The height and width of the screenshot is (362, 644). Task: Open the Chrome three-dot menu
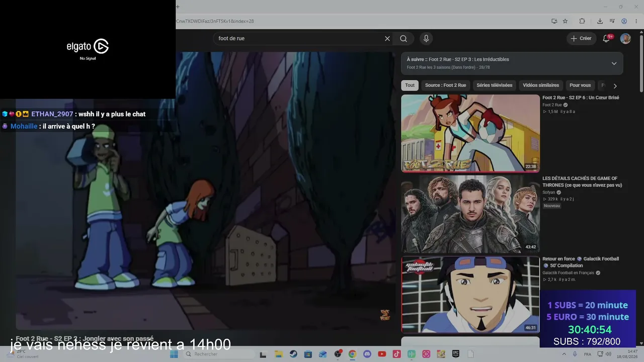tap(636, 21)
